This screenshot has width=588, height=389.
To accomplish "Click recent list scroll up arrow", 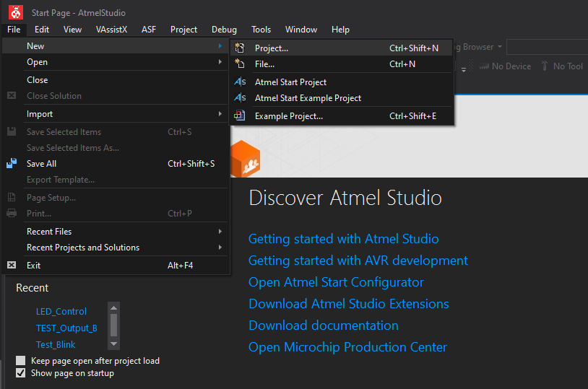I will point(113,307).
